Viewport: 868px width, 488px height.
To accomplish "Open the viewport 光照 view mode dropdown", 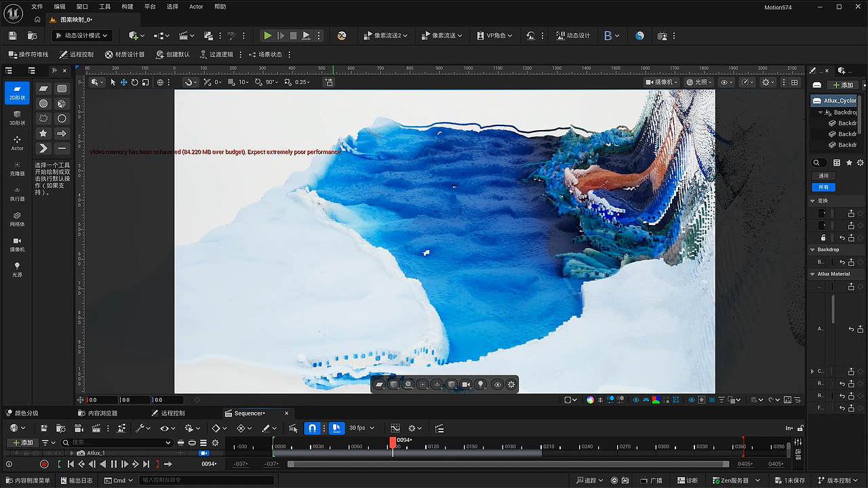I will (698, 82).
